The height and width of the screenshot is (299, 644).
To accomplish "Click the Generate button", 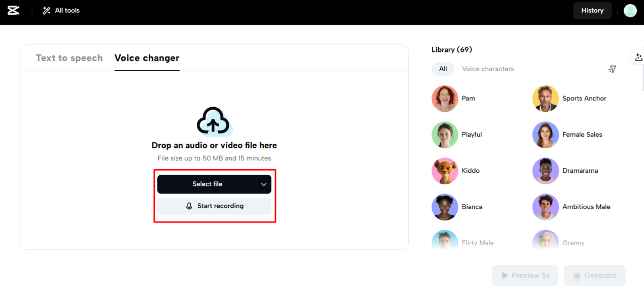I will 594,276.
